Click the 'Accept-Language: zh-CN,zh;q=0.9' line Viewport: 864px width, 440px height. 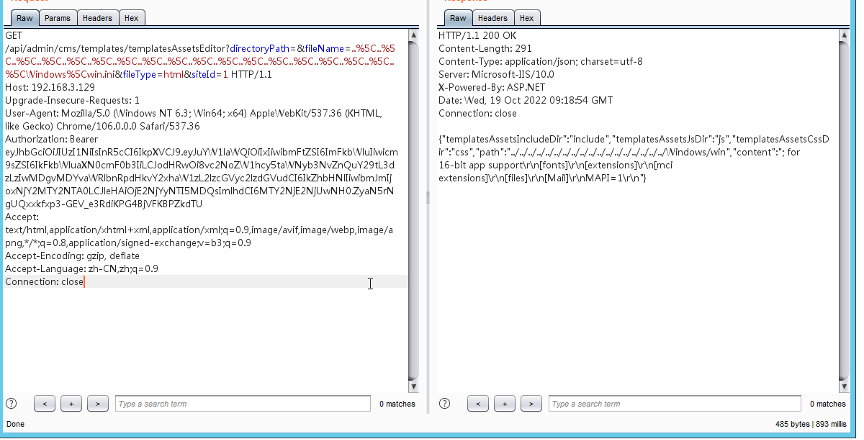point(82,269)
